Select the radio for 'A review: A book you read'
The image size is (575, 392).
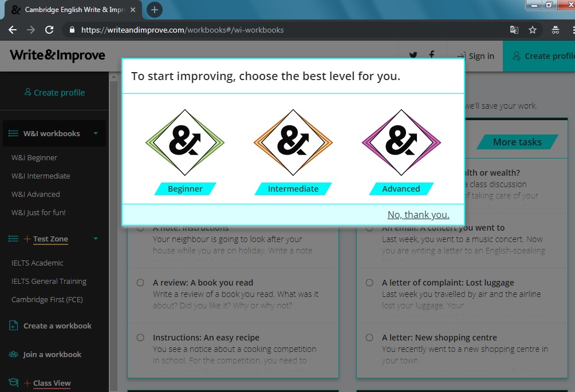[x=140, y=282]
